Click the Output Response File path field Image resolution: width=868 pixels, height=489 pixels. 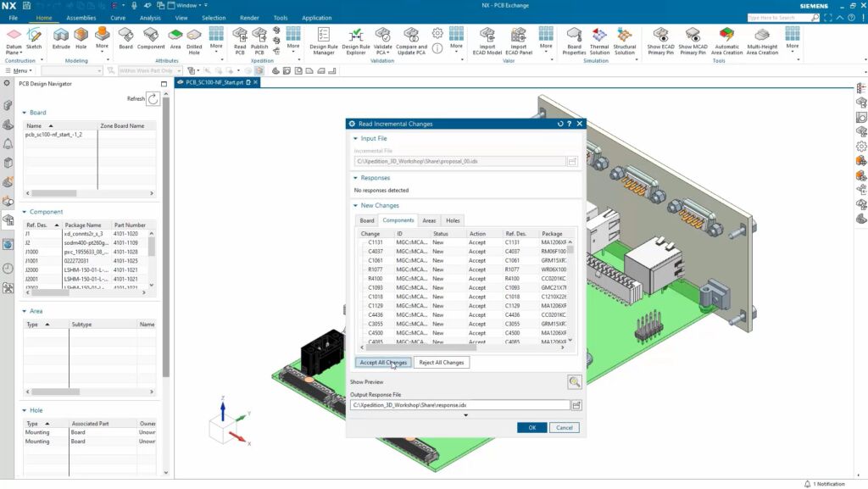[x=459, y=405]
